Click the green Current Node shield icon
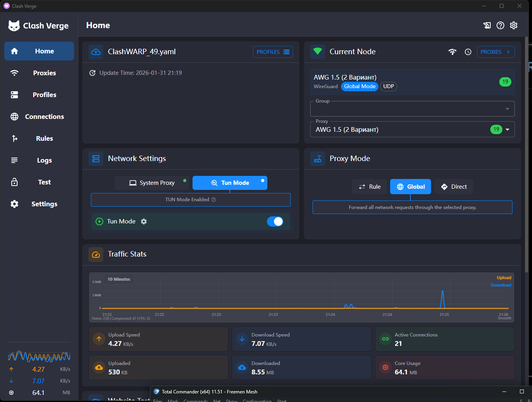Screen dimensions: 532x402 tap(318, 52)
